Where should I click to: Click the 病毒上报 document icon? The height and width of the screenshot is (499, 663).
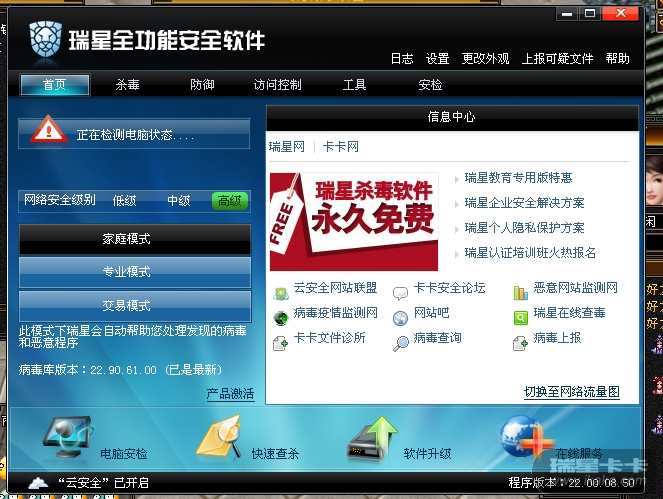[521, 343]
